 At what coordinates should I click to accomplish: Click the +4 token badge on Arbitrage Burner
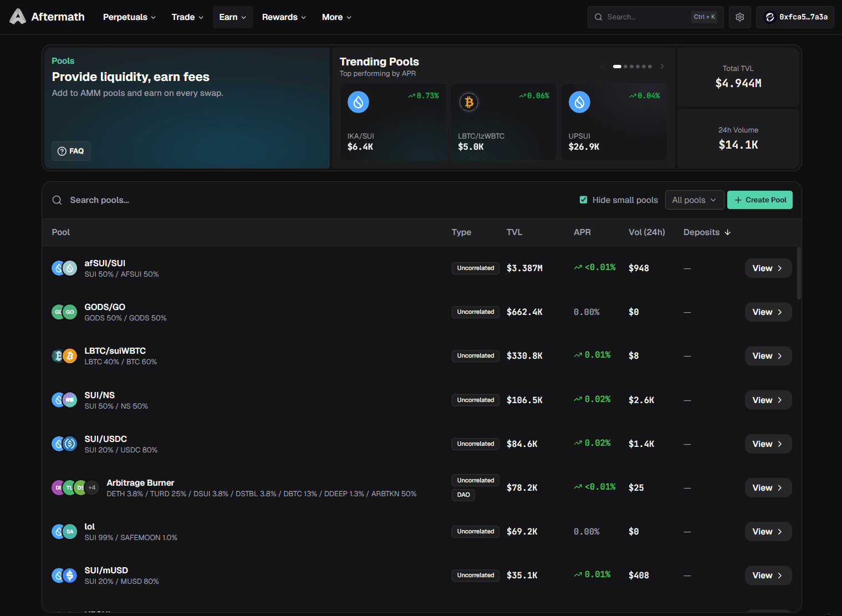92,488
